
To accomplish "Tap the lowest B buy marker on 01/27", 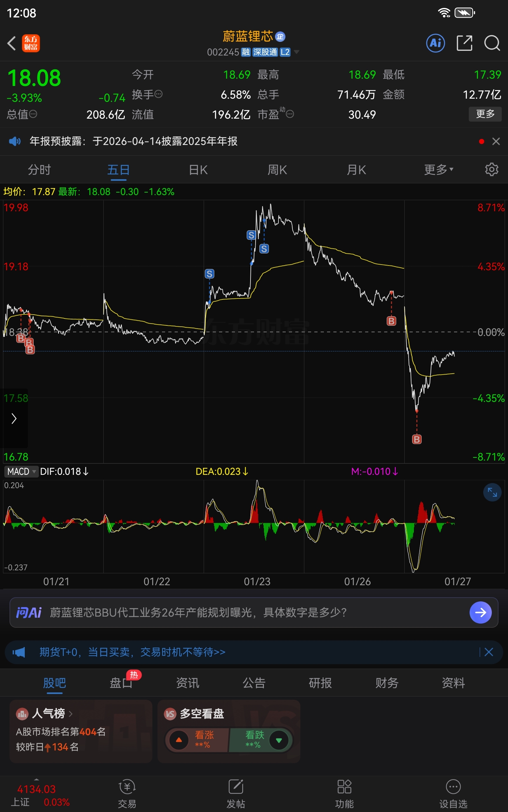I will coord(417,439).
